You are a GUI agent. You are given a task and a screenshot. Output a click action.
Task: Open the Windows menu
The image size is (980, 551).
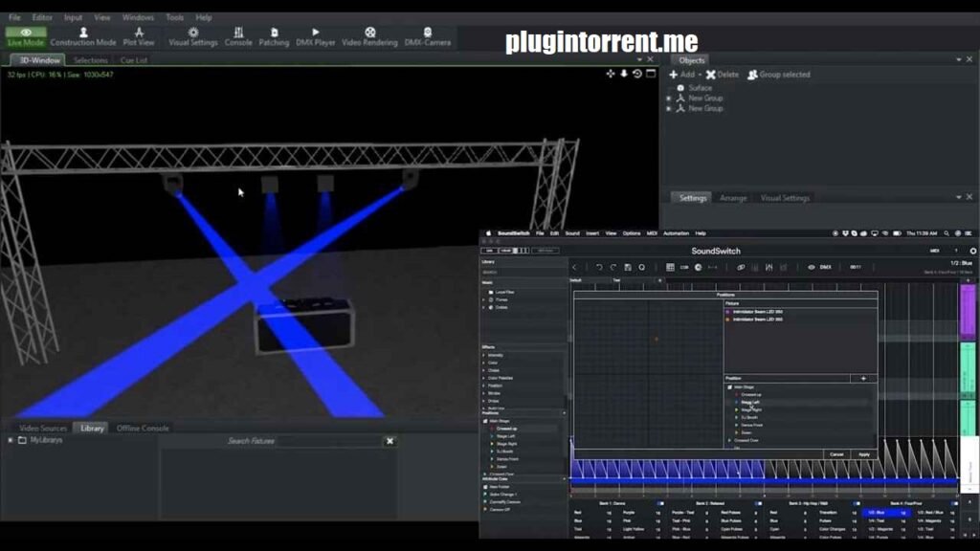138,17
